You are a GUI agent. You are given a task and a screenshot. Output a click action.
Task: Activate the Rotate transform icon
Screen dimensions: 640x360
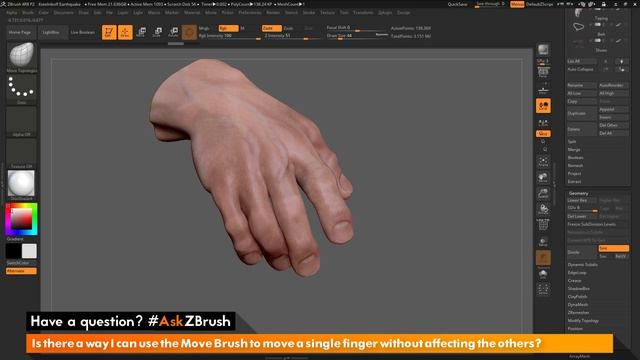click(173, 32)
